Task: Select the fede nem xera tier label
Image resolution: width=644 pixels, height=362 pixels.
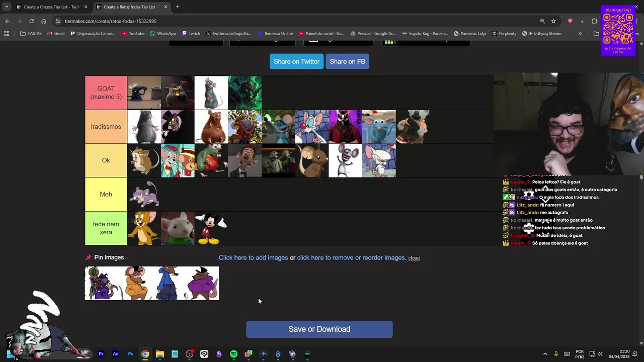Action: pyautogui.click(x=106, y=228)
